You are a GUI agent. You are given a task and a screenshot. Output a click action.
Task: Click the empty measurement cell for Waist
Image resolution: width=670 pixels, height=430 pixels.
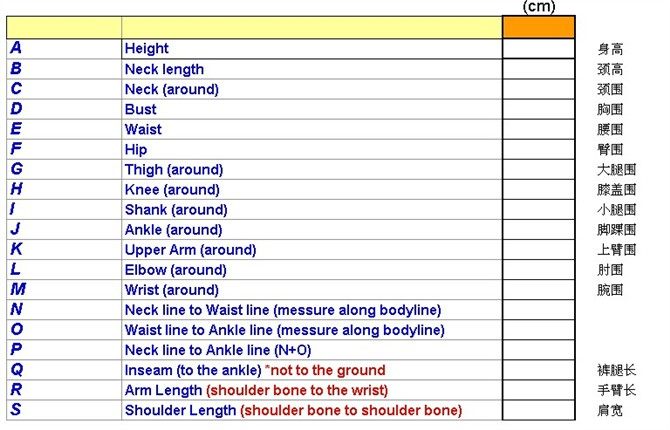pos(539,129)
